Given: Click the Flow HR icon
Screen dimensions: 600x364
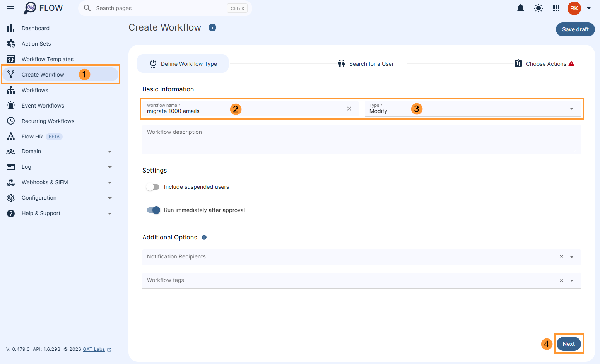Looking at the screenshot, I should click(x=11, y=137).
